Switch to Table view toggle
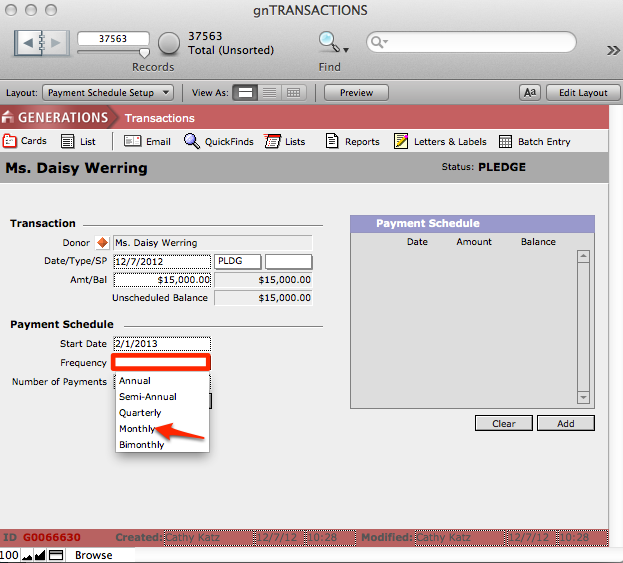The width and height of the screenshot is (623, 563). tap(293, 93)
